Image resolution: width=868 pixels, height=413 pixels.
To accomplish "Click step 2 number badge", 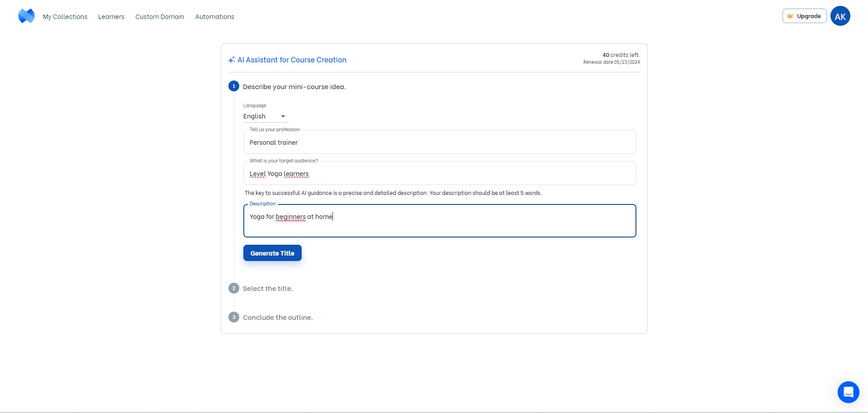I will (x=234, y=288).
